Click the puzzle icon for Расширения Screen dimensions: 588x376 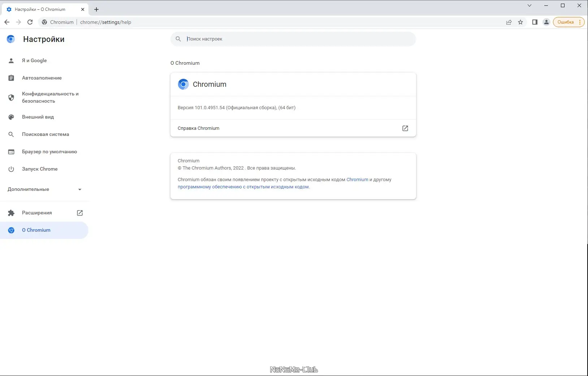click(11, 213)
